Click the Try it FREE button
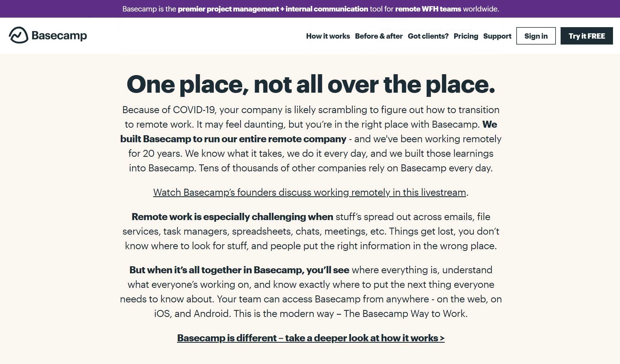Image resolution: width=620 pixels, height=364 pixels. click(x=586, y=36)
